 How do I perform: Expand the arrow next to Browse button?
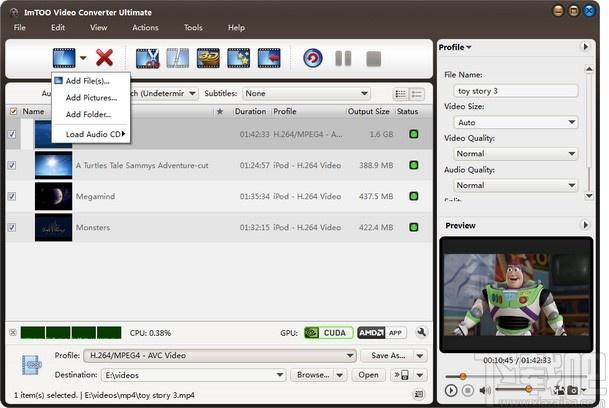[339, 375]
